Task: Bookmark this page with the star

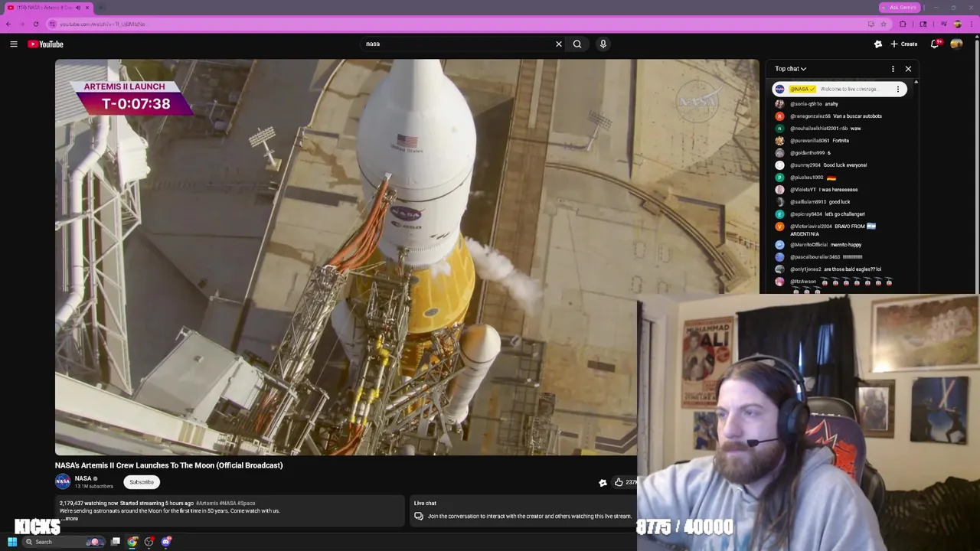Action: click(884, 24)
